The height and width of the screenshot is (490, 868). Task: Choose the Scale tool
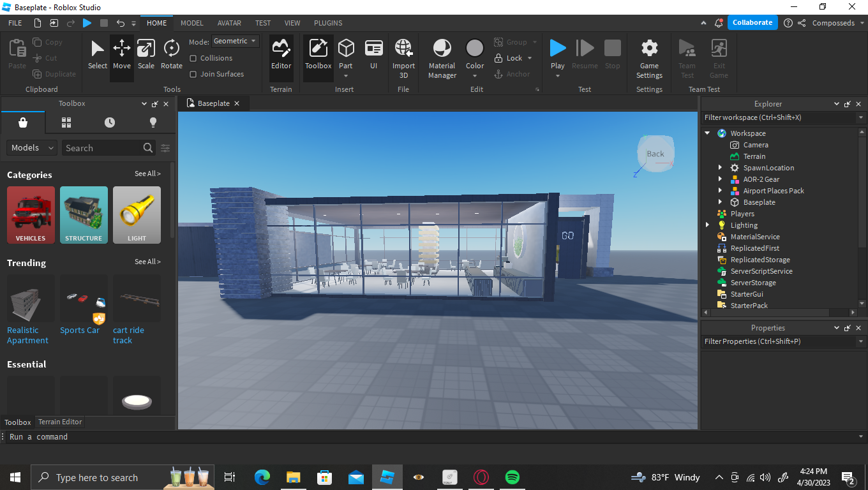tap(146, 55)
